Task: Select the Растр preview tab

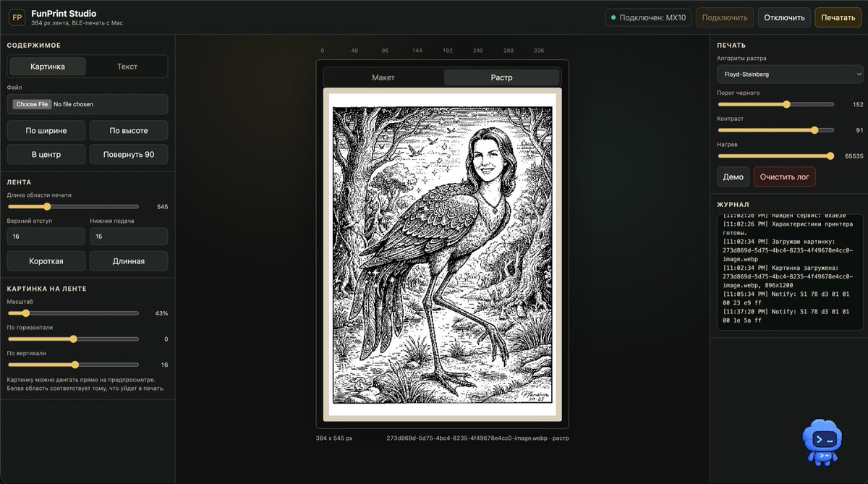Action: (x=501, y=77)
